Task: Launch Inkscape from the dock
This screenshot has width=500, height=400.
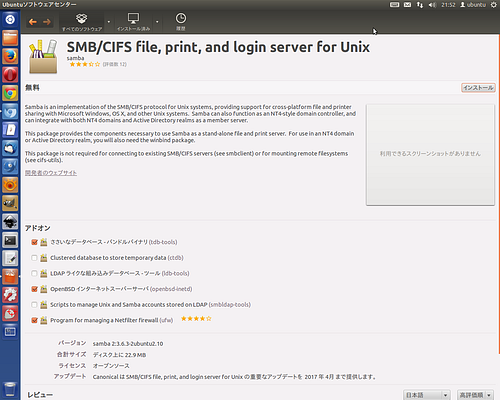Action: click(x=10, y=221)
